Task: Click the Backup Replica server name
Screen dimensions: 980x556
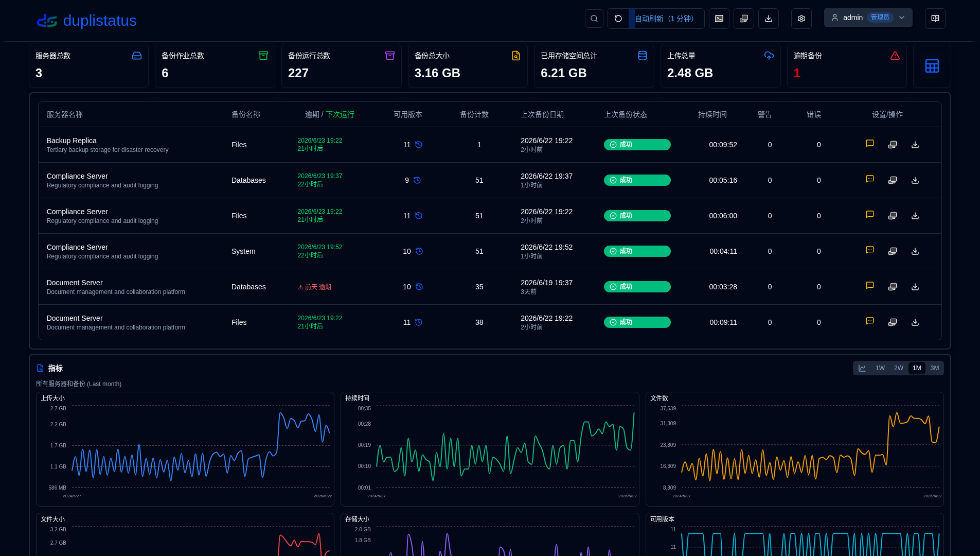Action: (72, 141)
